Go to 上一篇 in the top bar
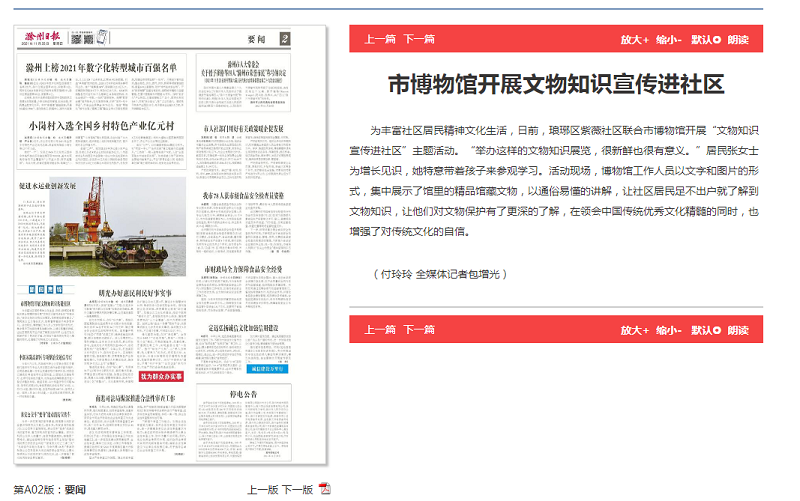Image resolution: width=800 pixels, height=501 pixels. [x=380, y=40]
